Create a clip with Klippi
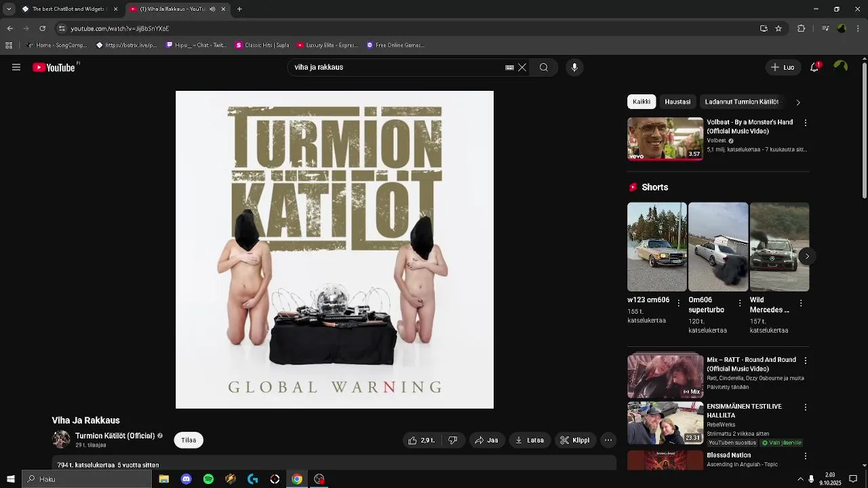 (574, 440)
